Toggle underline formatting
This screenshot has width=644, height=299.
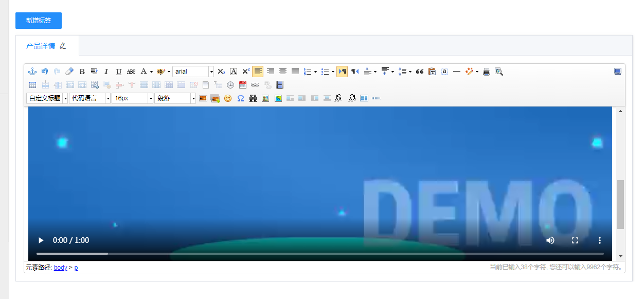119,72
